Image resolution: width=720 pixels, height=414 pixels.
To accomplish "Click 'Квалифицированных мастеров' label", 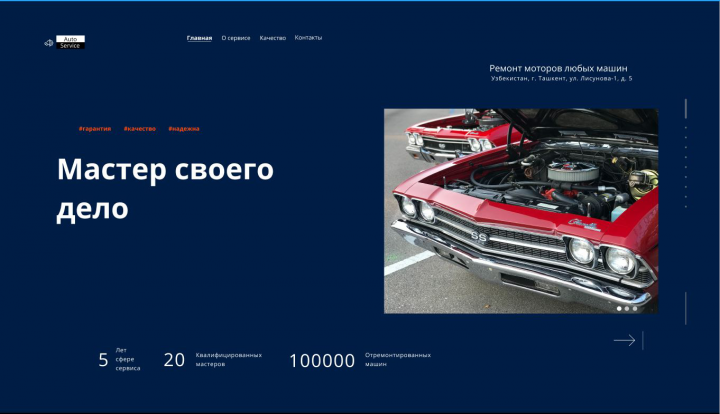I will pyautogui.click(x=229, y=359).
